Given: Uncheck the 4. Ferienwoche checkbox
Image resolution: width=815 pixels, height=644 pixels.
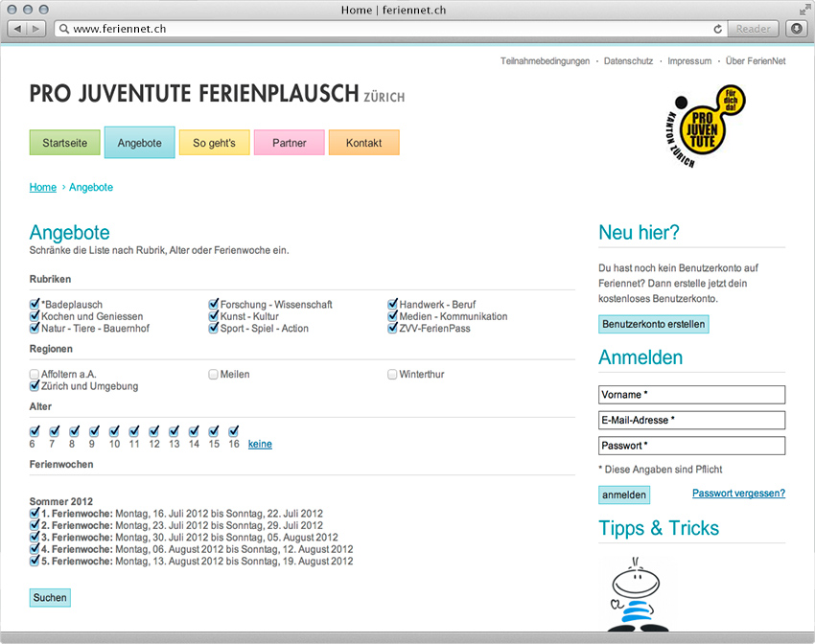Looking at the screenshot, I should (35, 549).
